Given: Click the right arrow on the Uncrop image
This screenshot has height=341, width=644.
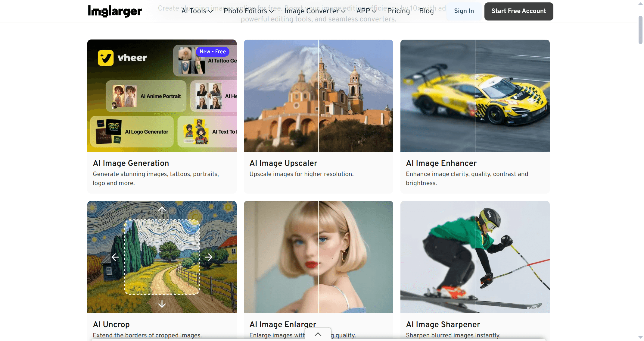Looking at the screenshot, I should click(209, 257).
